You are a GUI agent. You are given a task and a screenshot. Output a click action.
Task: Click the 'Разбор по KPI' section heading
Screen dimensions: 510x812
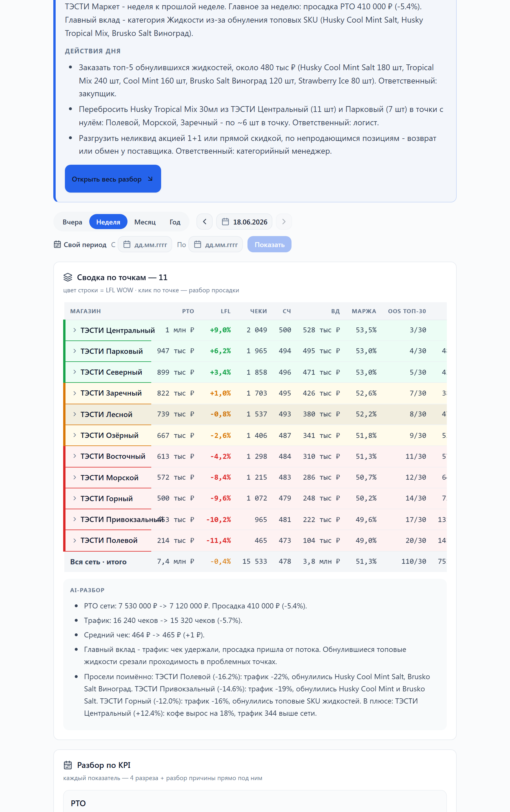pyautogui.click(x=104, y=765)
